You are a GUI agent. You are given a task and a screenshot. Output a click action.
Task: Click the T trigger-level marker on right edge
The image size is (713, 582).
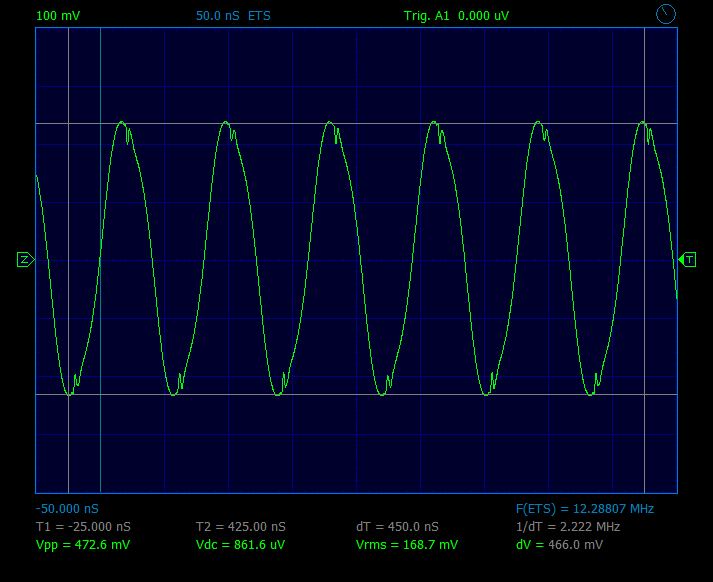(687, 260)
